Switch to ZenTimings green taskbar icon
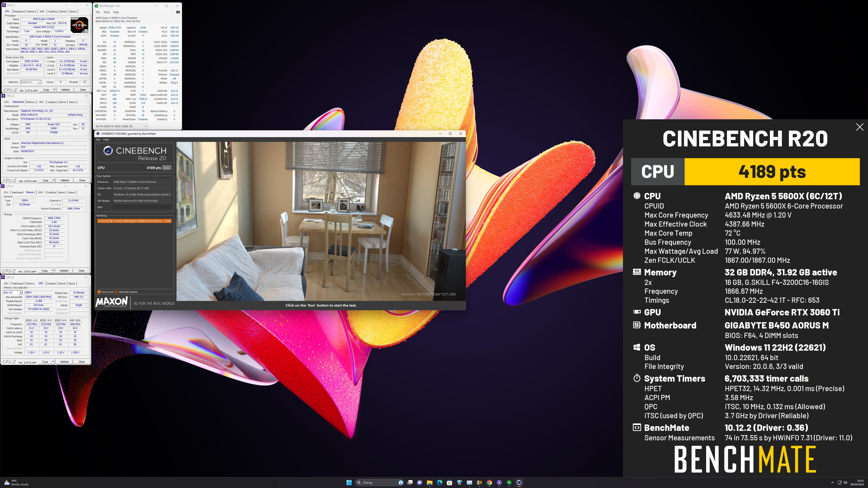The height and width of the screenshot is (488, 868). [x=509, y=482]
